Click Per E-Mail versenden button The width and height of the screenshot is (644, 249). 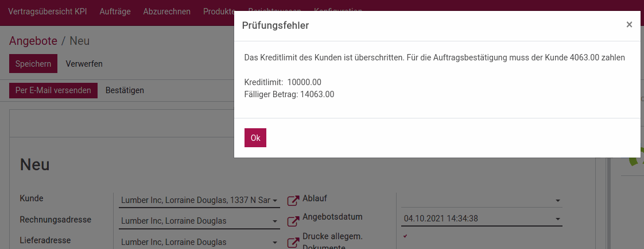(53, 90)
